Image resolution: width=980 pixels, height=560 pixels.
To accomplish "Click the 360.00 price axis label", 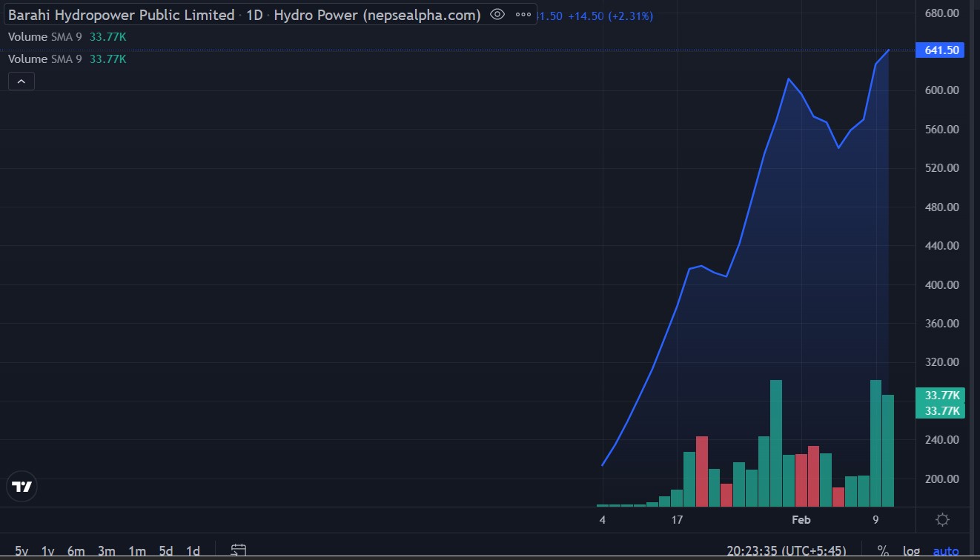I will pos(942,324).
